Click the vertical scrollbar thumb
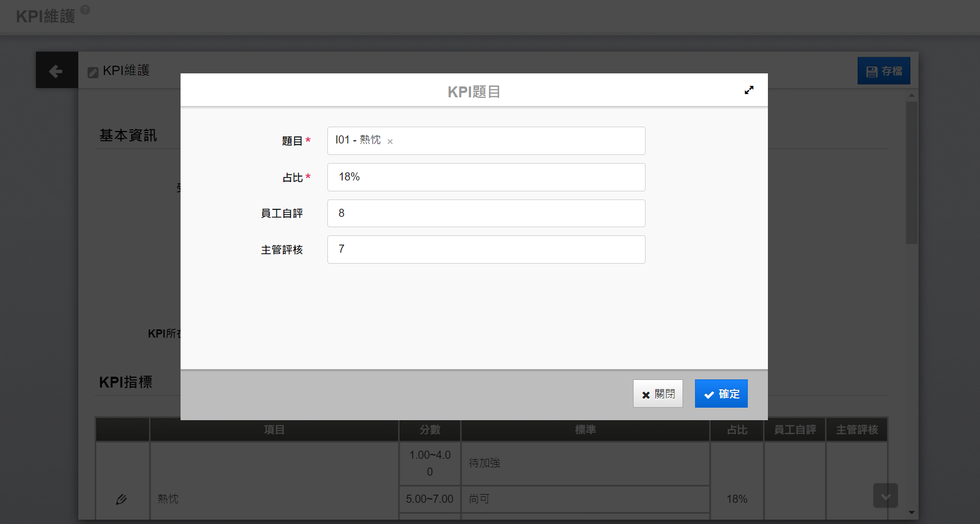The width and height of the screenshot is (980, 524). (911, 173)
